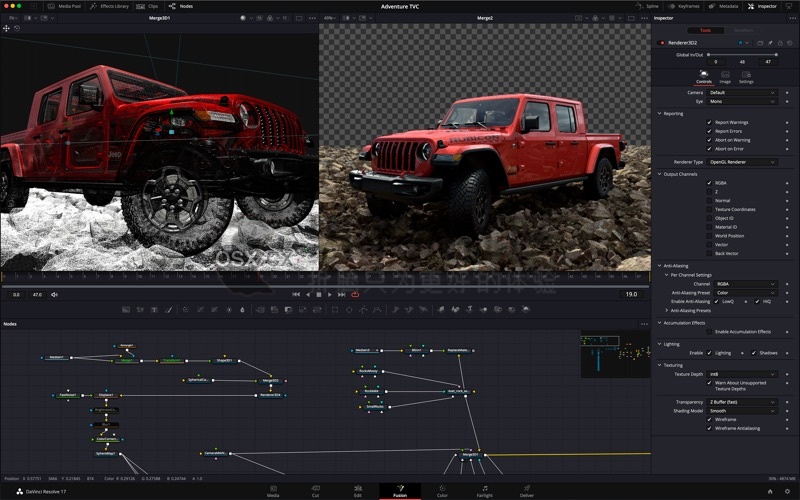Add a Paint tool from toolbar
The height and width of the screenshot is (500, 800).
(x=168, y=310)
